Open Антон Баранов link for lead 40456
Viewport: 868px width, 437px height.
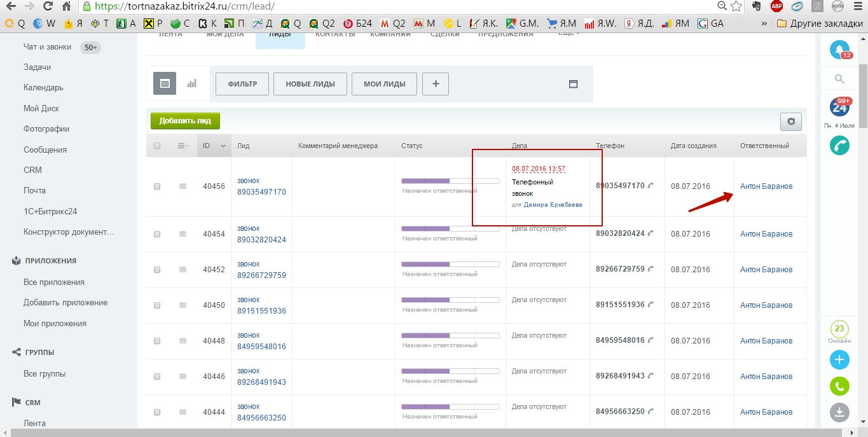click(766, 186)
